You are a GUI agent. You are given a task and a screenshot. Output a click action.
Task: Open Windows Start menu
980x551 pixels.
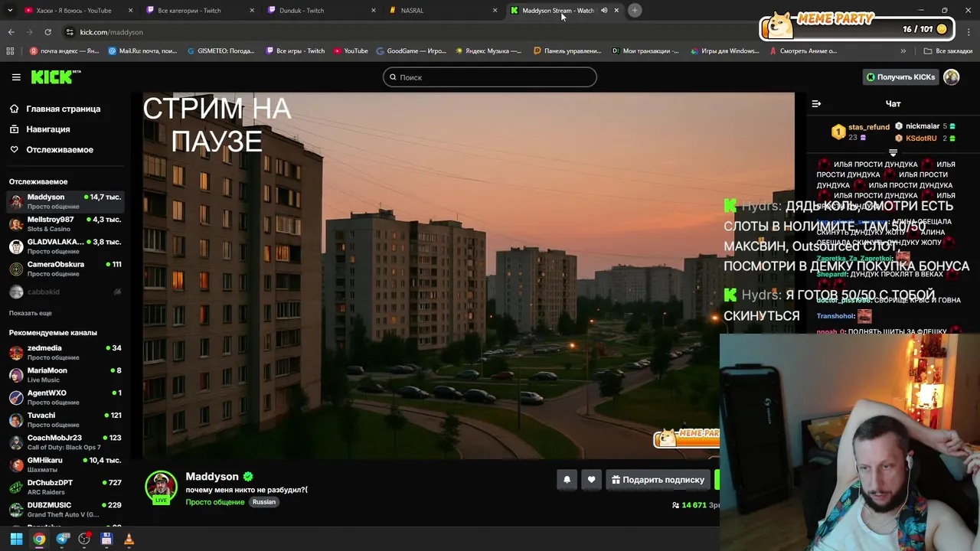click(x=16, y=539)
